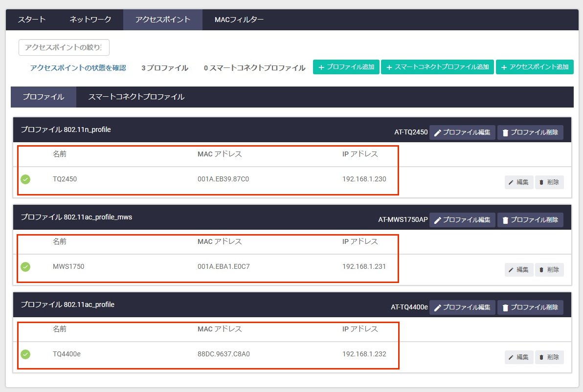Delete the MWS1750 access point row
Viewport: 583px width, 392px height.
pos(549,270)
